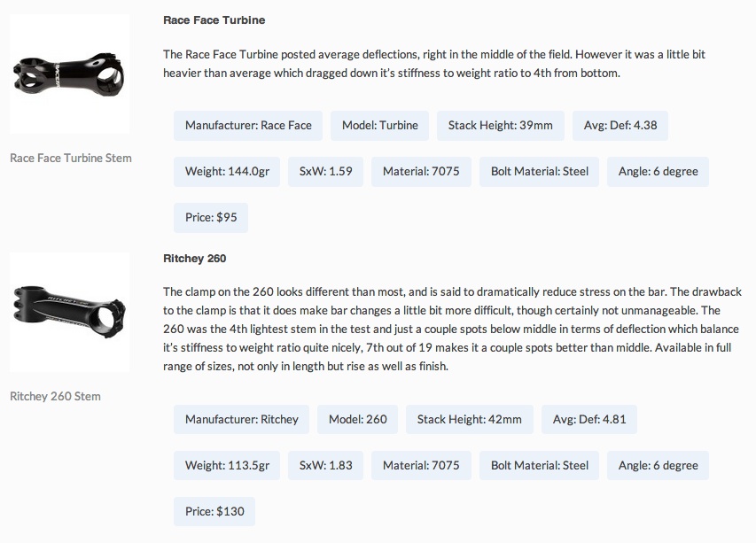Image resolution: width=756 pixels, height=543 pixels.
Task: Click the Race Face Turbine stem image
Action: pos(70,74)
